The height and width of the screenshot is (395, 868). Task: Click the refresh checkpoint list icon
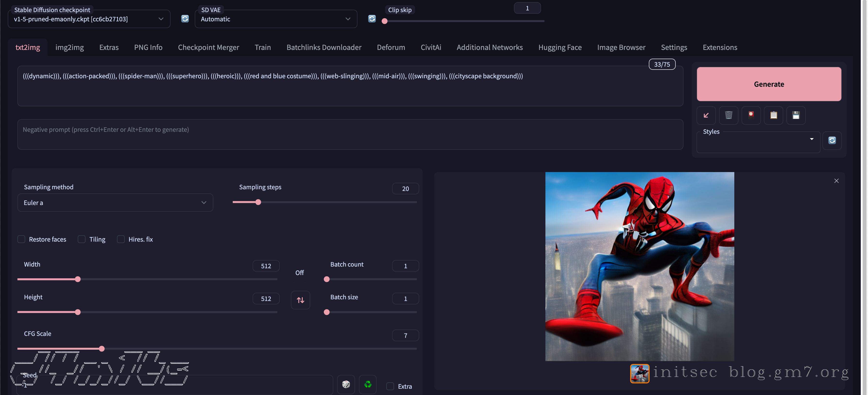click(x=185, y=19)
